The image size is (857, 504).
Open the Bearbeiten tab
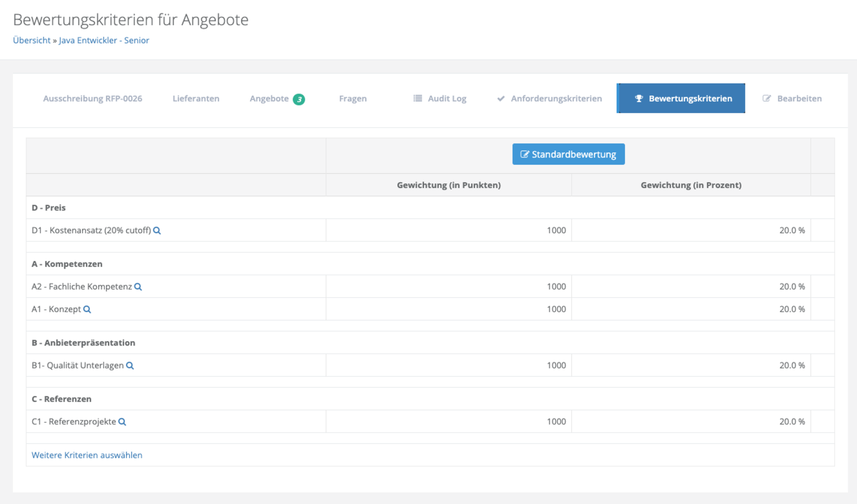(x=799, y=99)
